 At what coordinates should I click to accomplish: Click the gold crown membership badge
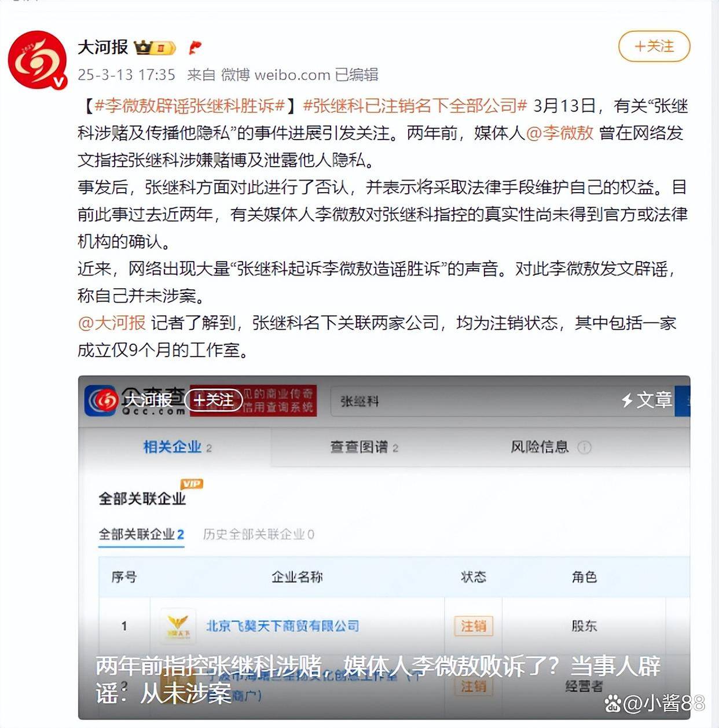(155, 47)
